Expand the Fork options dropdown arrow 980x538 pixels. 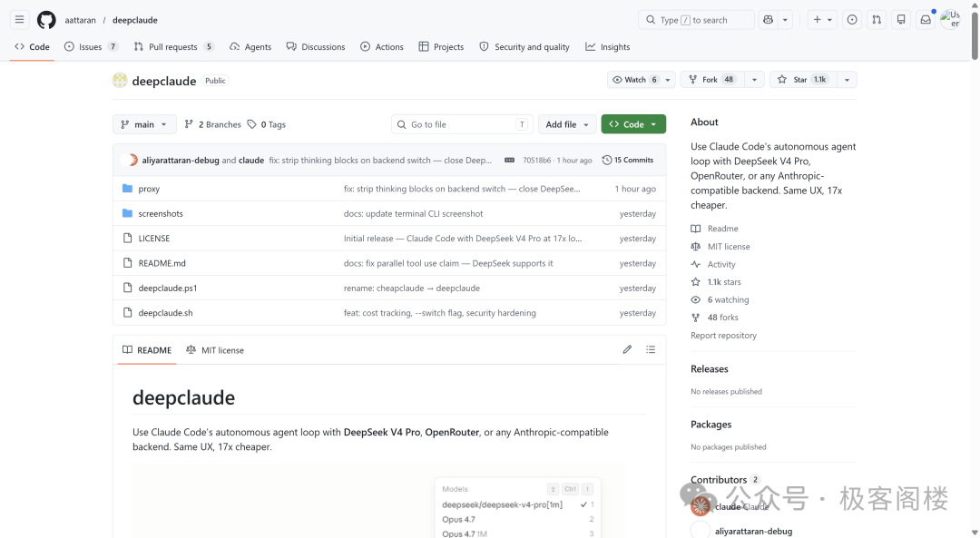coord(754,79)
